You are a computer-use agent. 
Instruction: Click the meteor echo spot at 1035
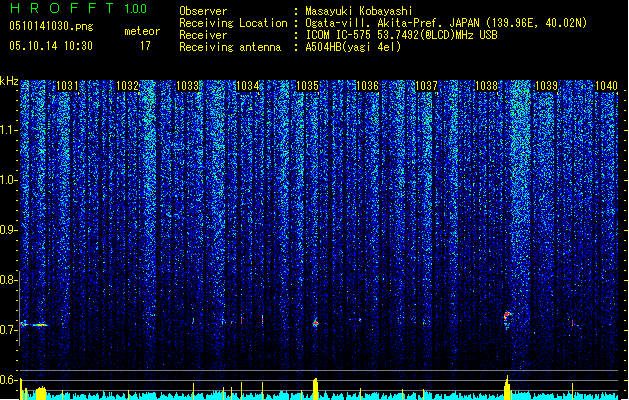316,323
